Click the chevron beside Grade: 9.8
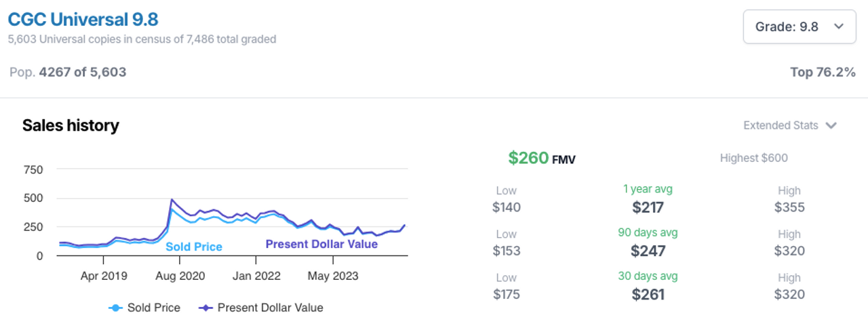 [838, 27]
